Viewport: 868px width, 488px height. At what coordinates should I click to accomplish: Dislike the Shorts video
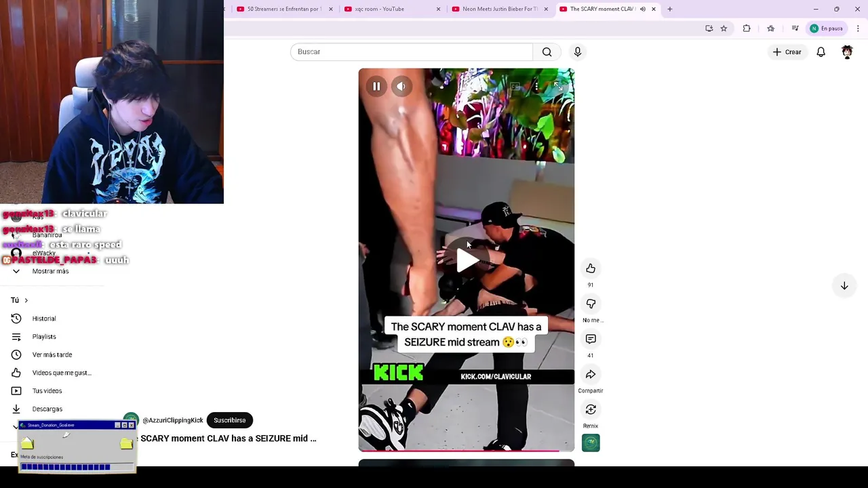click(591, 304)
